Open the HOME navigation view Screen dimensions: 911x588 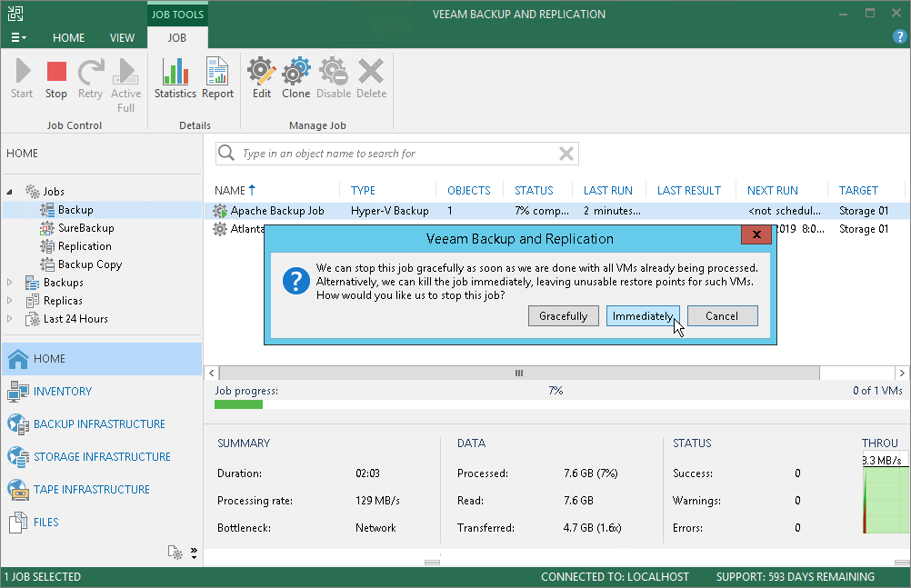point(102,358)
